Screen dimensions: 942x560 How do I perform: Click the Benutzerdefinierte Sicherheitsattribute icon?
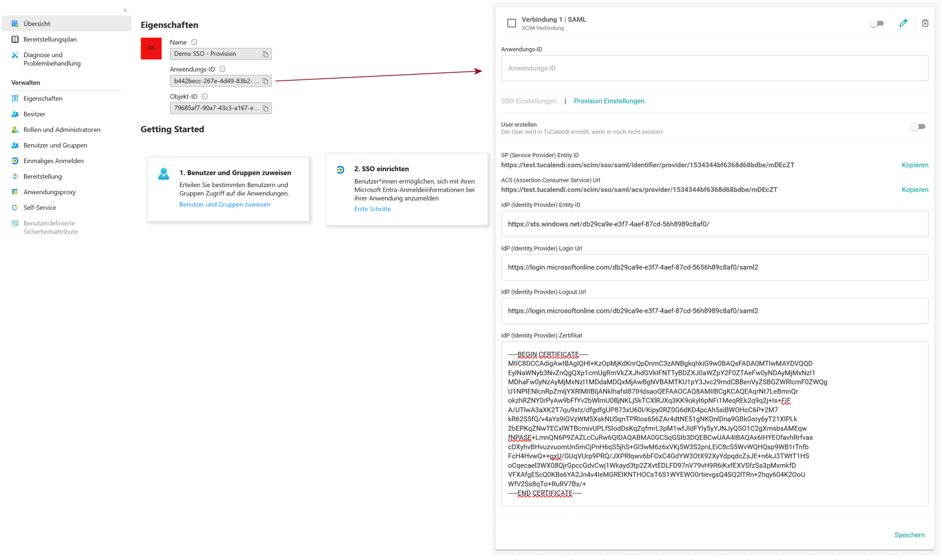click(x=15, y=223)
